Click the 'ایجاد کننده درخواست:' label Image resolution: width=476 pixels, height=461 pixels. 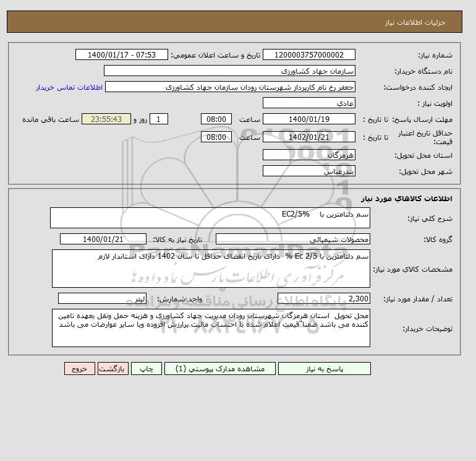(418, 87)
